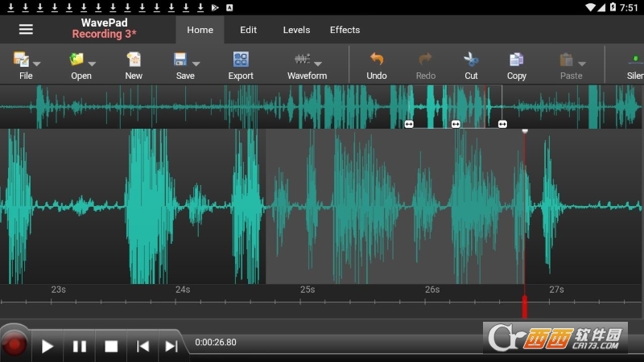Expand the File dropdown arrow
This screenshot has height=362, width=644.
[37, 64]
